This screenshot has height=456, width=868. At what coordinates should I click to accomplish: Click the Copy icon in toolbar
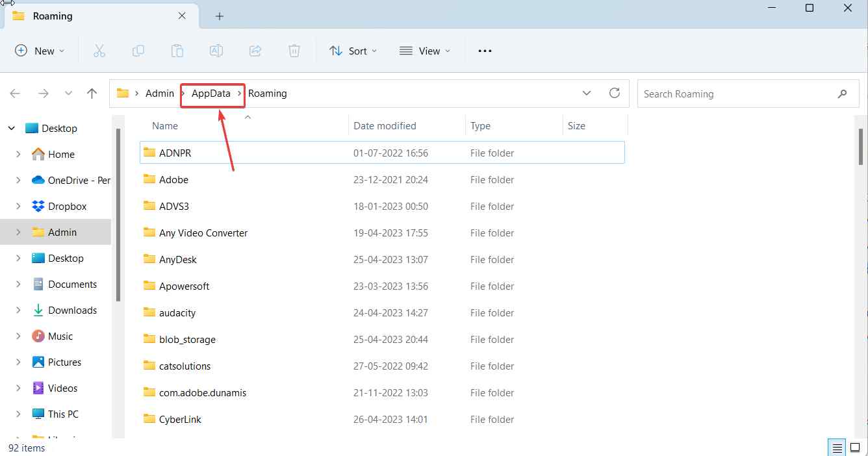point(138,51)
